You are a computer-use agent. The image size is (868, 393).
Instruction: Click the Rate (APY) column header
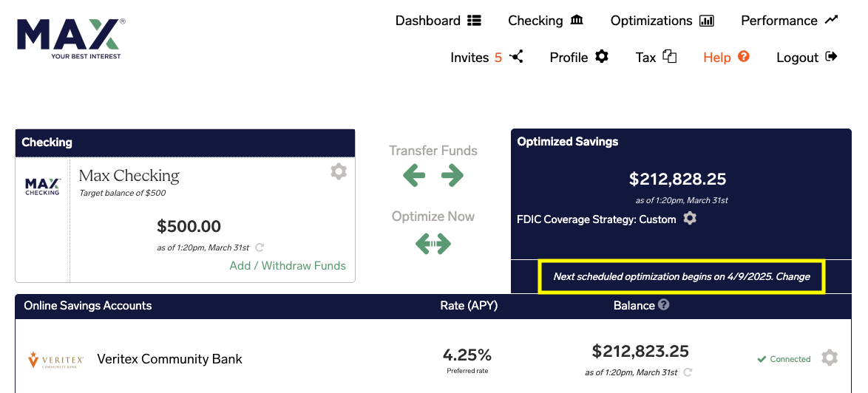point(469,306)
